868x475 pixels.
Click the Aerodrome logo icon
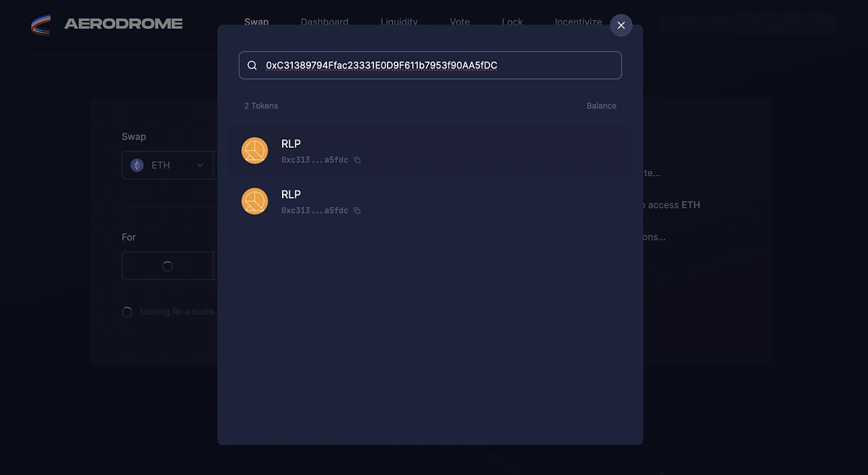click(41, 24)
